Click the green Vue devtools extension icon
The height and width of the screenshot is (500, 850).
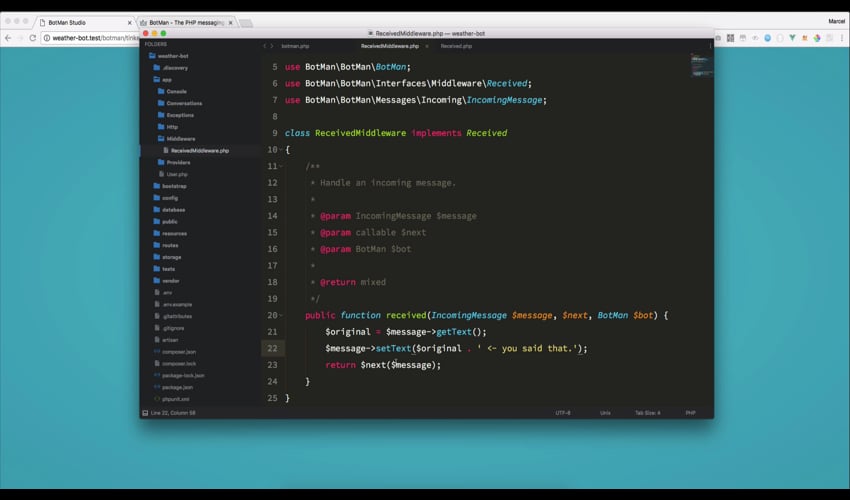coord(793,38)
